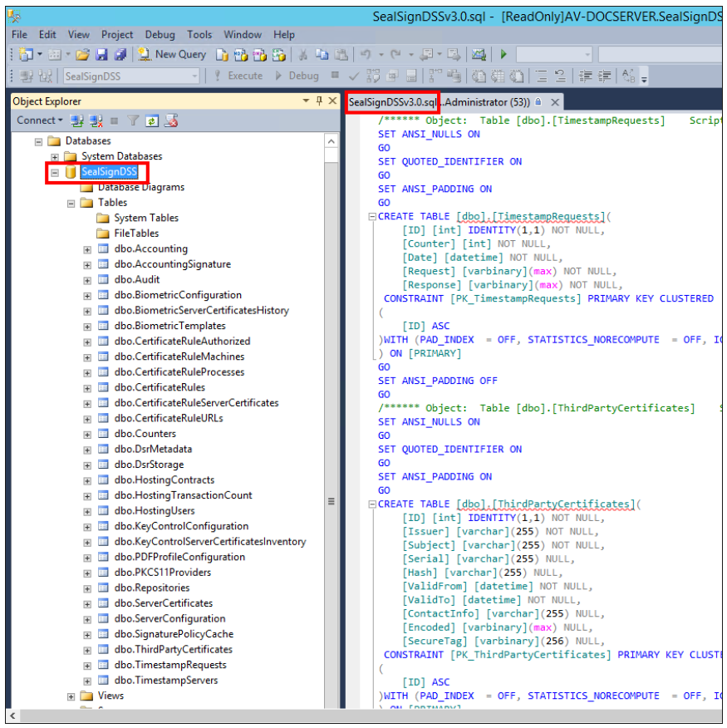Screen dimensions: 727x728
Task: Open the SealSignDSS available databases dropdown
Action: (195, 76)
